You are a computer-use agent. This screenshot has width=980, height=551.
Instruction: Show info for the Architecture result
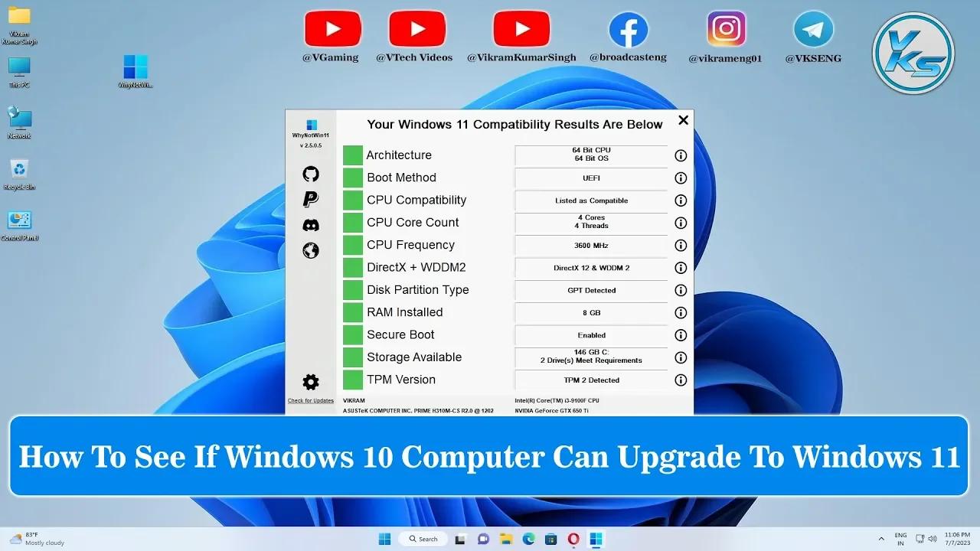681,155
